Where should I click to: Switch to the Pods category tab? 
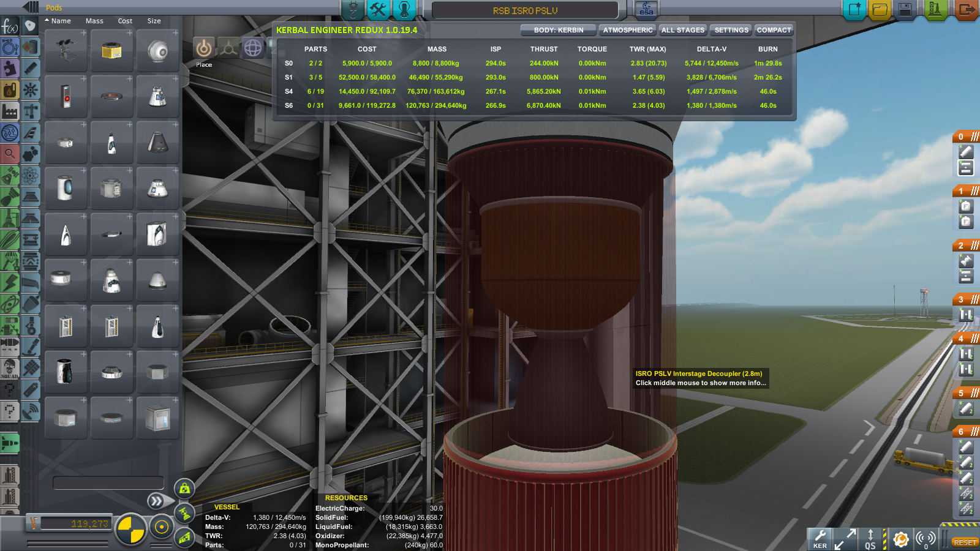(x=31, y=26)
